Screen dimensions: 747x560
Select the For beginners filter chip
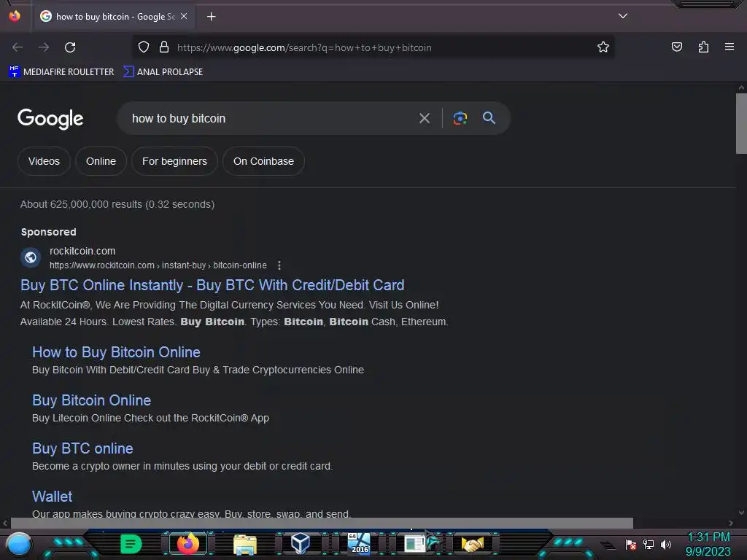[x=174, y=161]
